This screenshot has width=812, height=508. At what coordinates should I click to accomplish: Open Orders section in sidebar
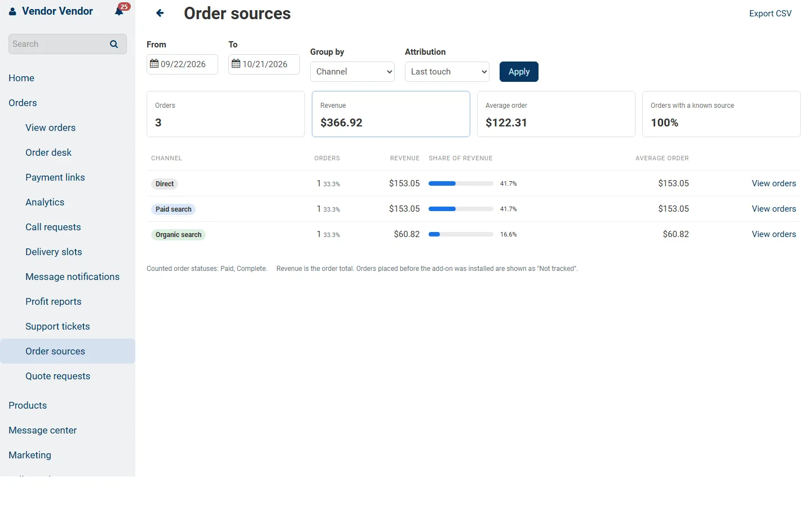(x=23, y=103)
